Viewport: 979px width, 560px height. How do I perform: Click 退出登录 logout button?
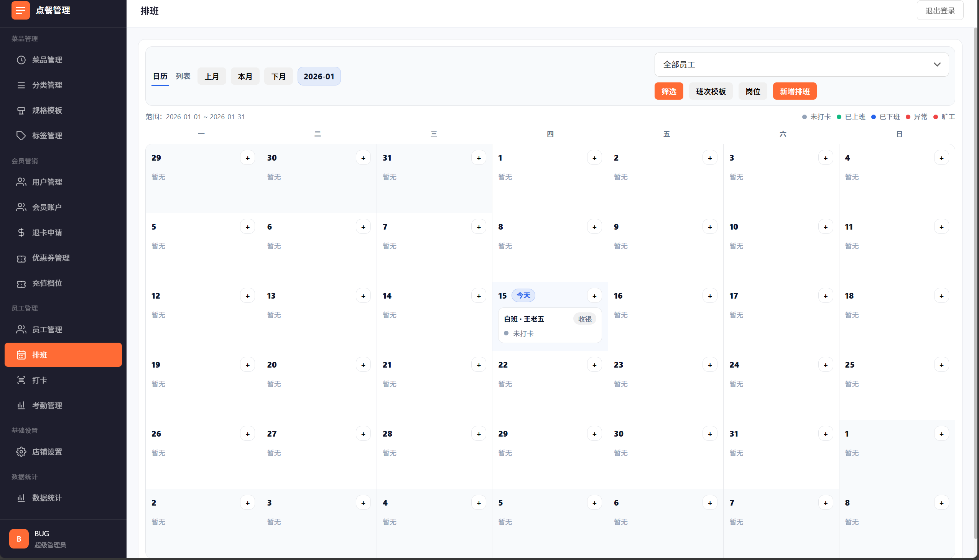(x=940, y=10)
